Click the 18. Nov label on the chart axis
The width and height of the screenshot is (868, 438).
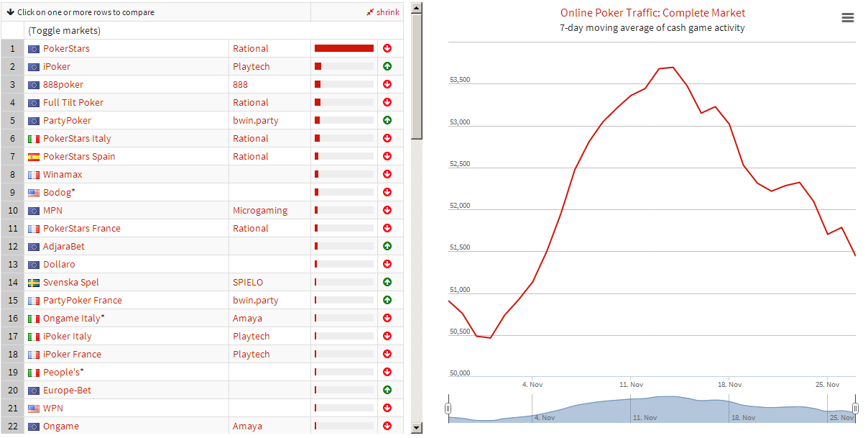coord(729,385)
